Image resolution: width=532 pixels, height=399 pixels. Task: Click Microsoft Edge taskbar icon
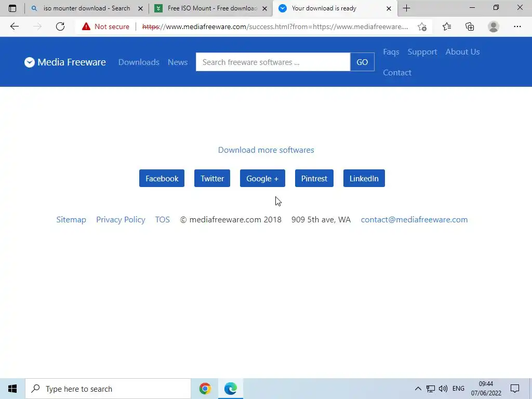coord(230,389)
